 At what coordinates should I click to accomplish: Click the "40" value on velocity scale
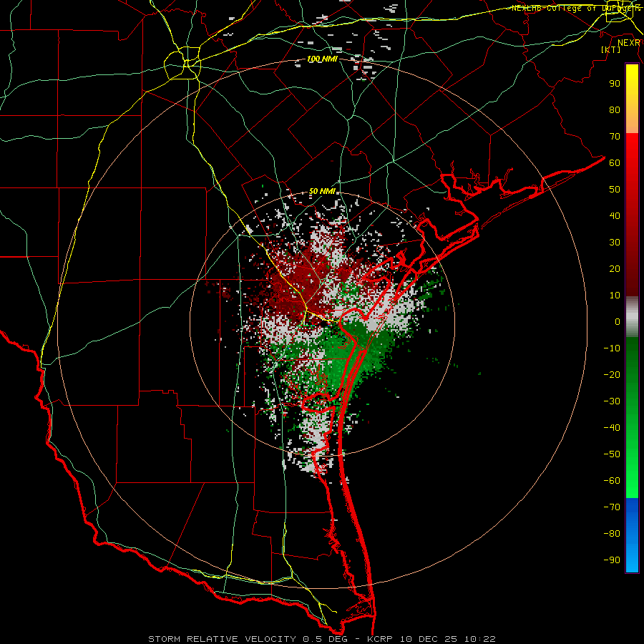coord(615,216)
